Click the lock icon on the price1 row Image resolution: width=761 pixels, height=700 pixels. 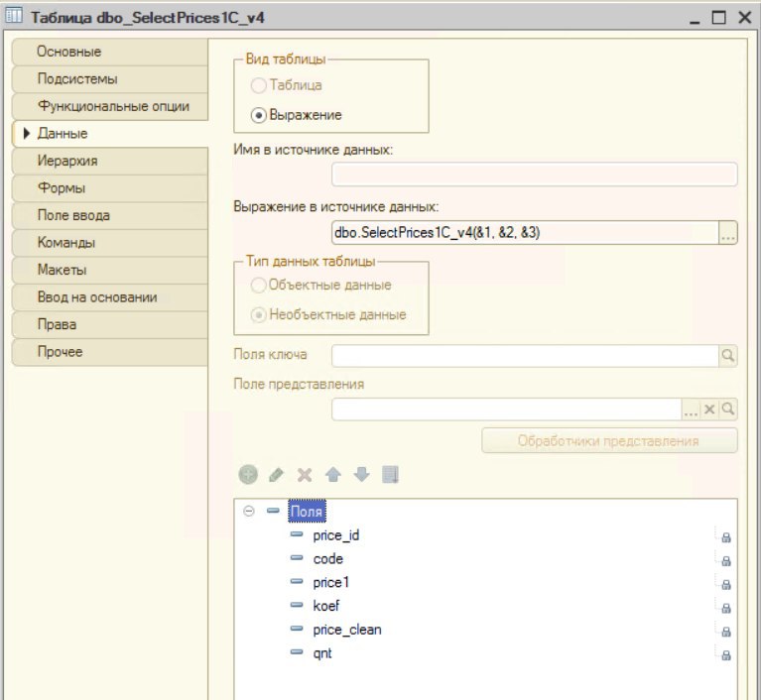[726, 585]
